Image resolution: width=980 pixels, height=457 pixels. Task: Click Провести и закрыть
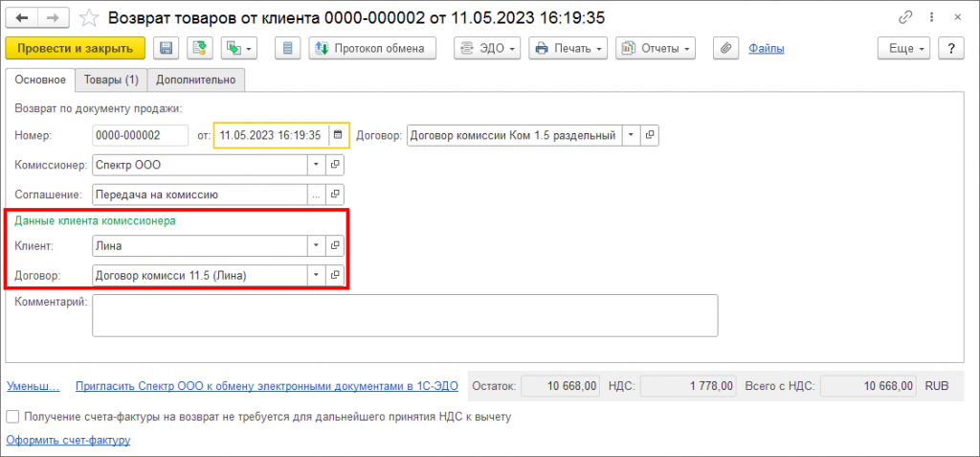[75, 48]
